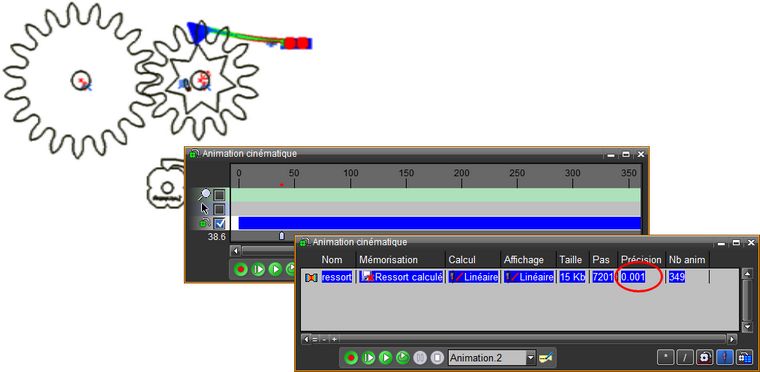The image size is (760, 372).
Task: Click the Mémorisation column header
Action: click(x=388, y=260)
